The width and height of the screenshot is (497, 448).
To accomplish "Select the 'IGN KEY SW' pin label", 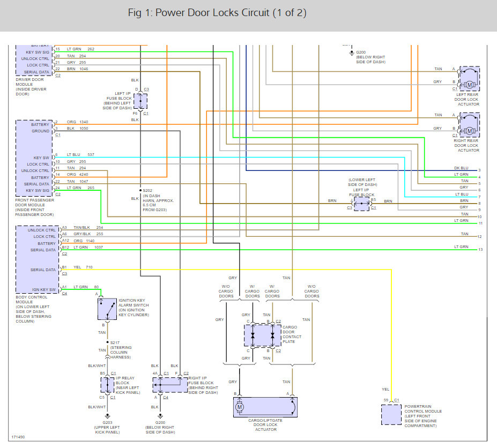I will coord(44,289).
